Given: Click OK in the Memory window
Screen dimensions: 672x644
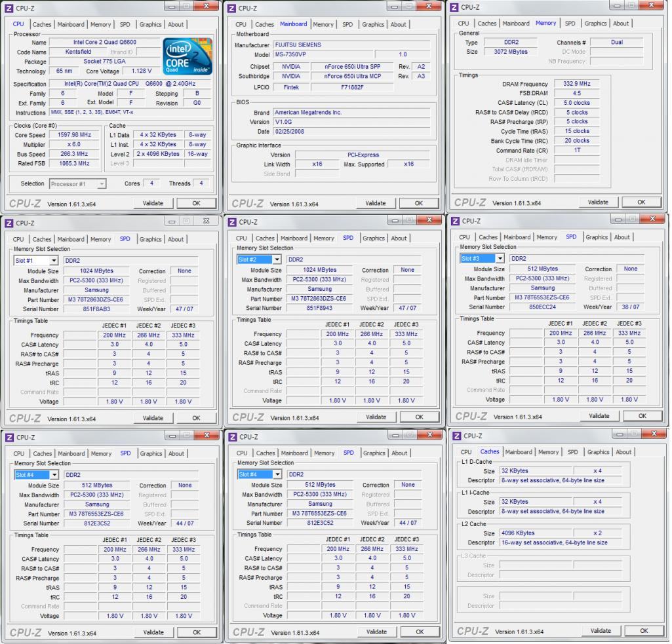Looking at the screenshot, I should pyautogui.click(x=641, y=202).
